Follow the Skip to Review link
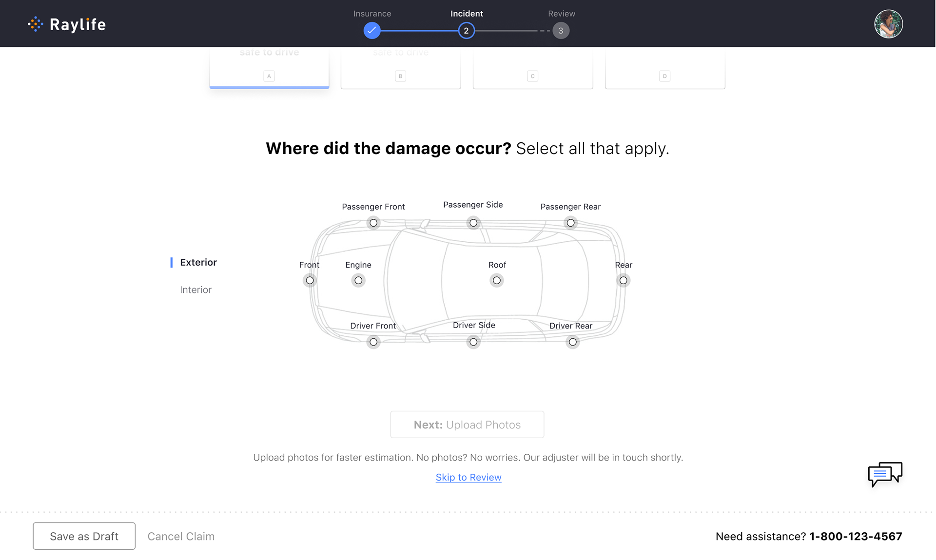Viewport: 936px width, 560px height. [x=468, y=478]
